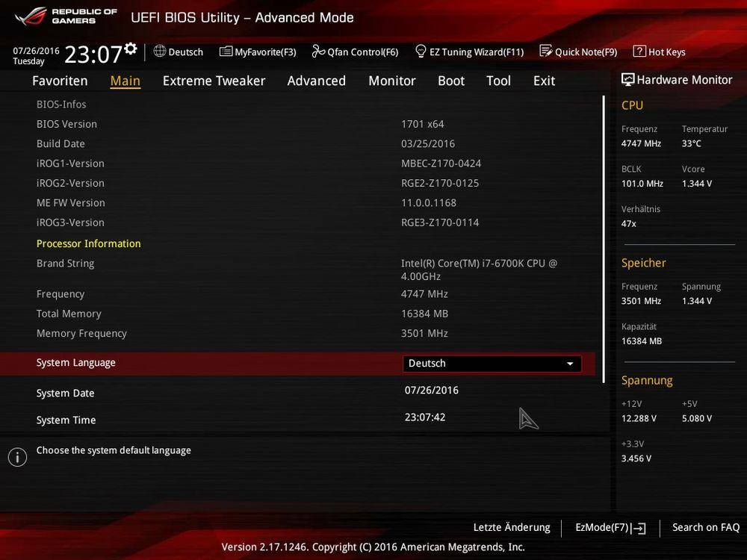Click the +5V value 5.080 V
Viewport: 747px width, 560px height.
pyautogui.click(x=697, y=419)
